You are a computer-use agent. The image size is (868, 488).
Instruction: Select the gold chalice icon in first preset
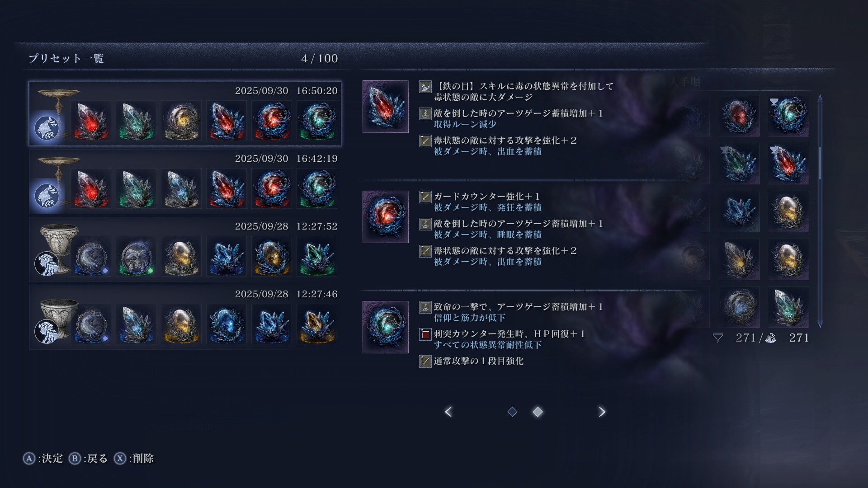(x=58, y=102)
